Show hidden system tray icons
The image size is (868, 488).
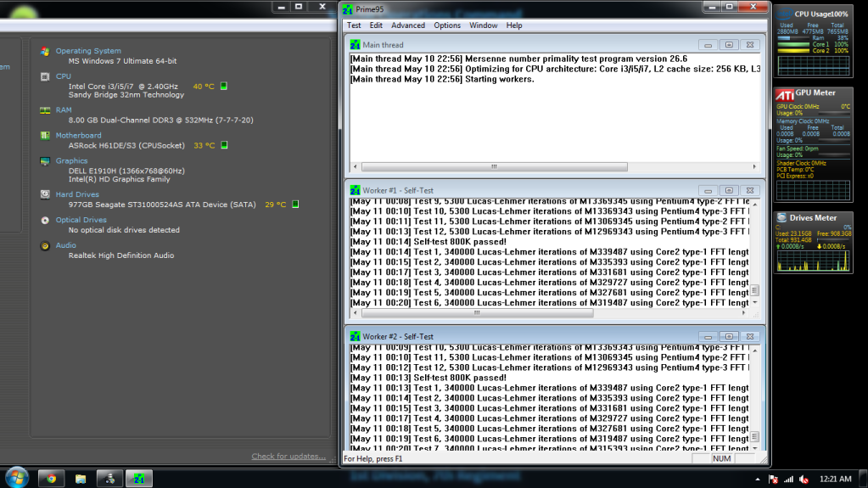tap(758, 480)
